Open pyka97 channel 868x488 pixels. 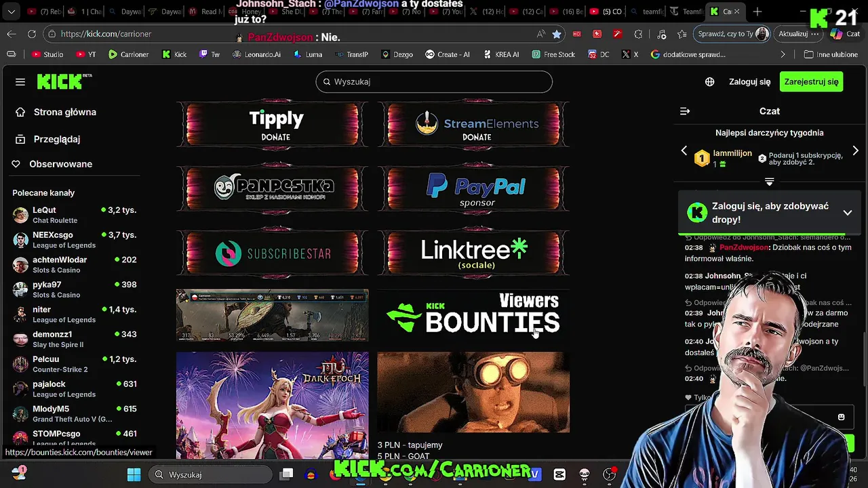click(x=75, y=289)
